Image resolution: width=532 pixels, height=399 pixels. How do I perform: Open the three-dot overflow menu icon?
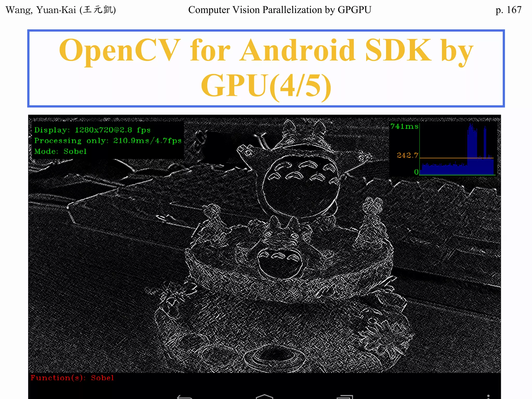click(488, 397)
